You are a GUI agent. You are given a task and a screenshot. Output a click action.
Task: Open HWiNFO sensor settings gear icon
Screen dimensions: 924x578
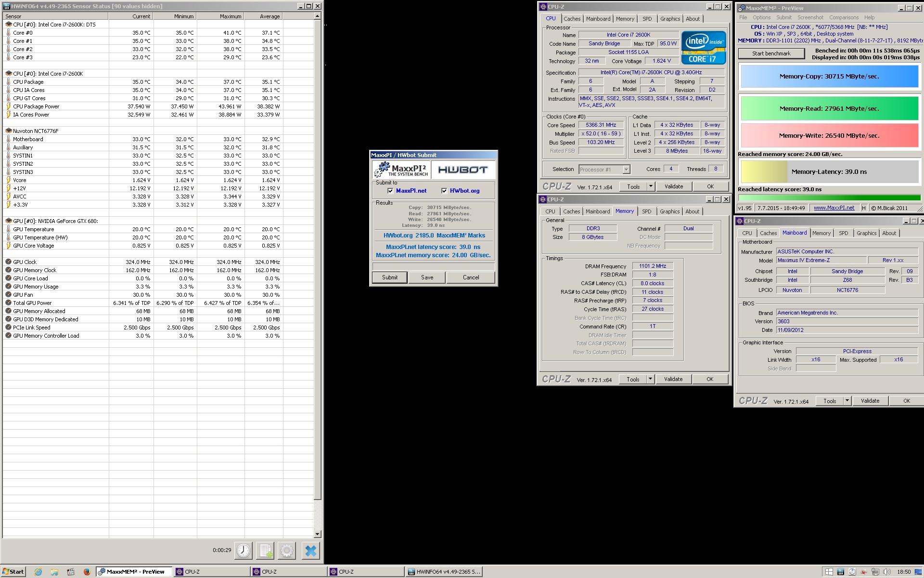click(287, 551)
